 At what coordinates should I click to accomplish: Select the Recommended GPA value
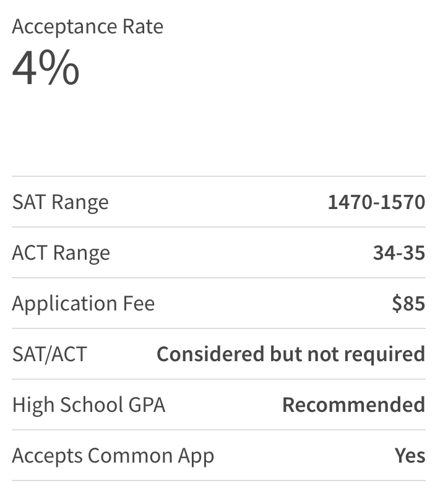(353, 405)
